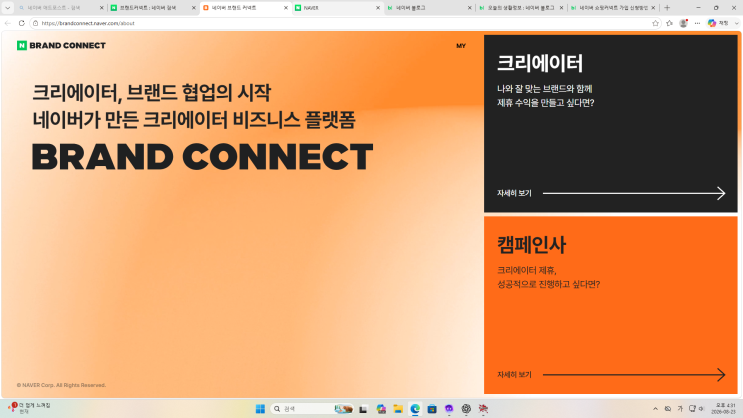Open browser settings and more menu

pyautogui.click(x=698, y=23)
